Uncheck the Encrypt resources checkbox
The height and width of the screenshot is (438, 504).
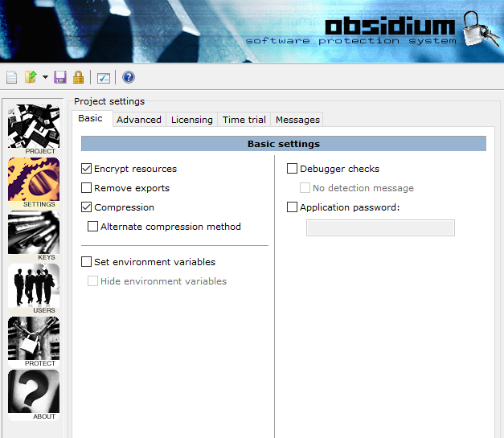(x=86, y=169)
